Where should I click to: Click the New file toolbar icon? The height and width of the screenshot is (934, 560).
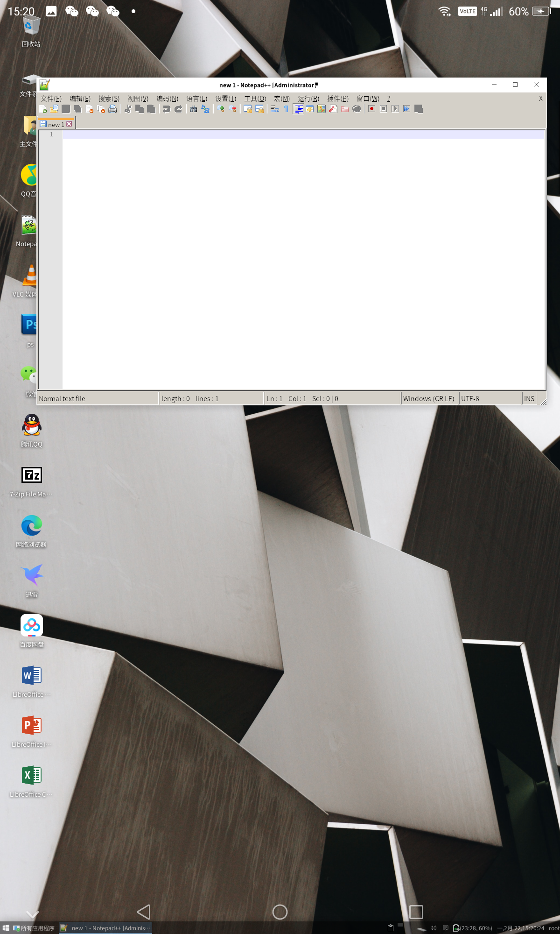click(43, 109)
